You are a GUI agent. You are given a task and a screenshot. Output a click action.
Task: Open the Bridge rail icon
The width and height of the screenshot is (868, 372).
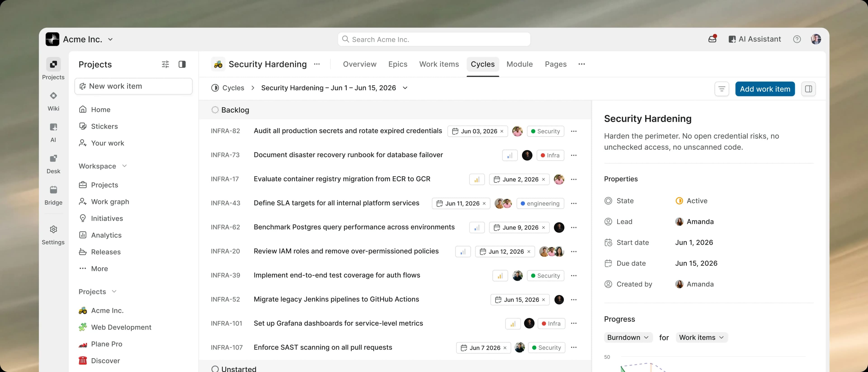53,190
